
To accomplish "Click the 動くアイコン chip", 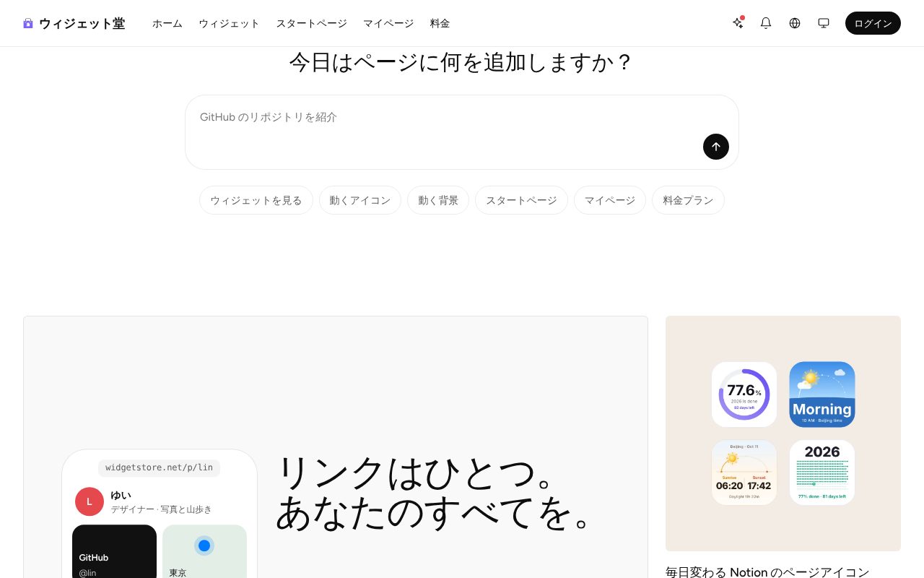I will 360,200.
